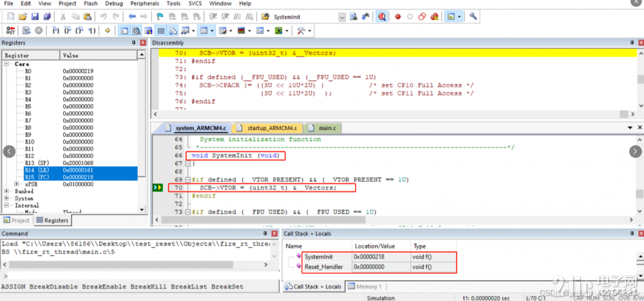
Task: Close the Command panel
Action: (275, 233)
